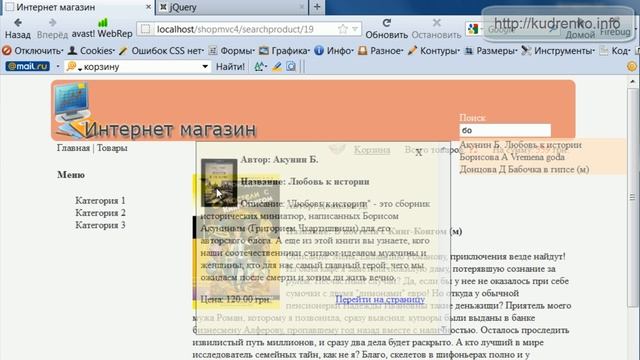Open the Инфо toolbar menu
The height and width of the screenshot is (360, 640).
pyautogui.click(x=334, y=51)
